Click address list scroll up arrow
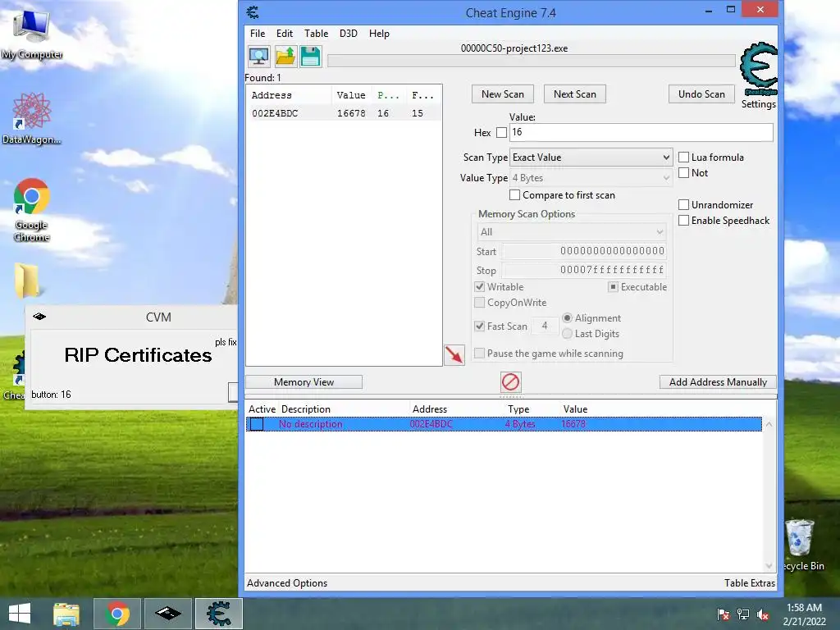This screenshot has height=630, width=840. tap(769, 424)
